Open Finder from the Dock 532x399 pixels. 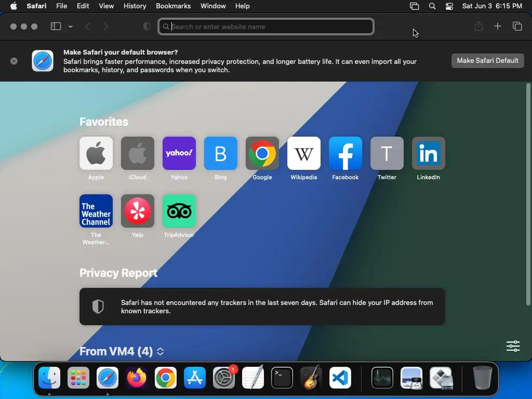click(49, 378)
